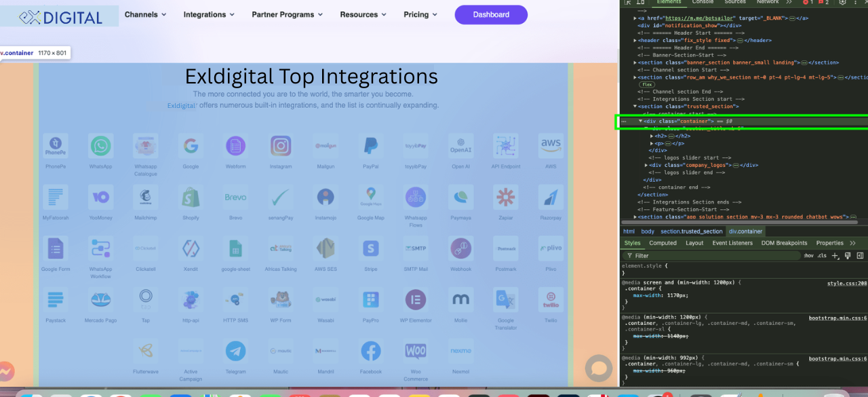
Task: Click the Stripe integration icon
Action: [371, 248]
